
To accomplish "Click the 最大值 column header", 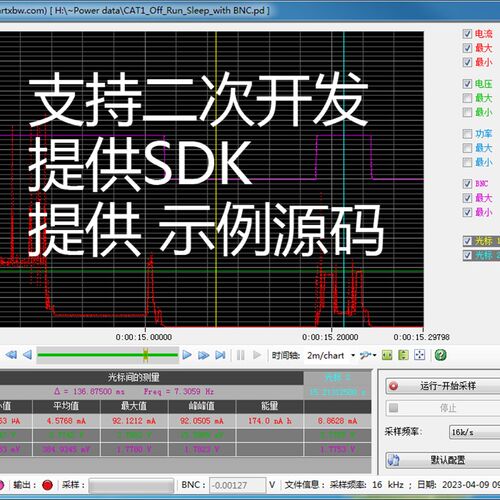I will point(134,406).
